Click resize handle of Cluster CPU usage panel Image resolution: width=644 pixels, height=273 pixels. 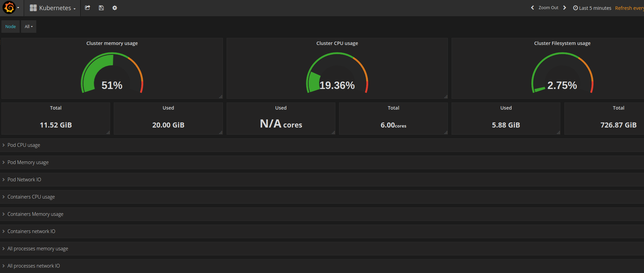(x=446, y=97)
